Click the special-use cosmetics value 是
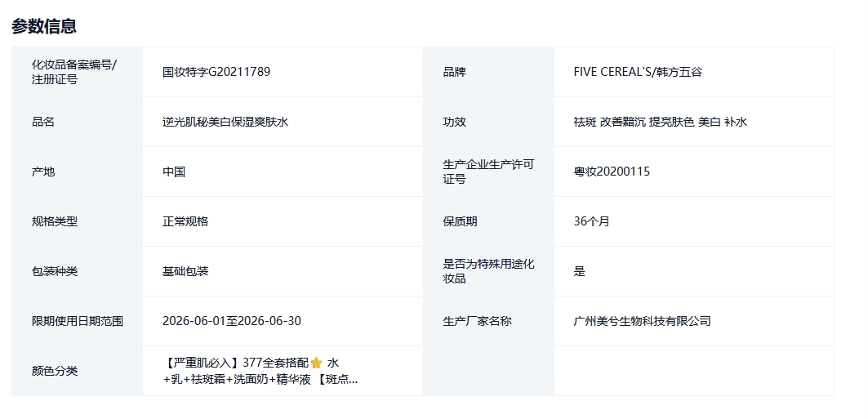 (x=580, y=271)
